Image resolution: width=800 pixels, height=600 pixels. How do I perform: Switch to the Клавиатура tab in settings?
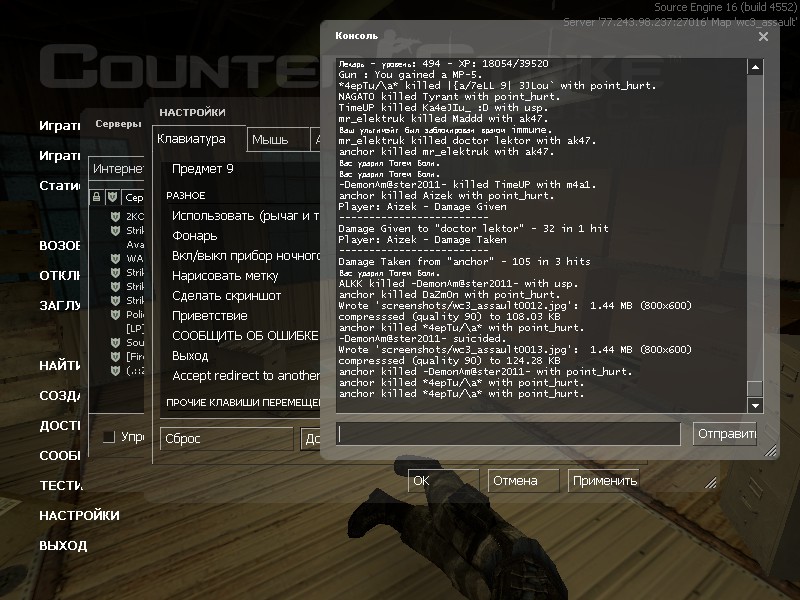click(x=199, y=139)
